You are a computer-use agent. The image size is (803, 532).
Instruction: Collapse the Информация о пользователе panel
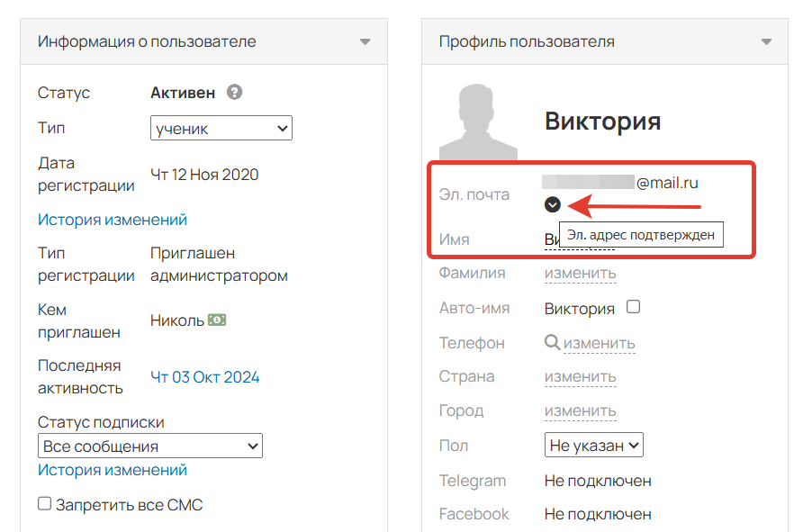tap(365, 41)
